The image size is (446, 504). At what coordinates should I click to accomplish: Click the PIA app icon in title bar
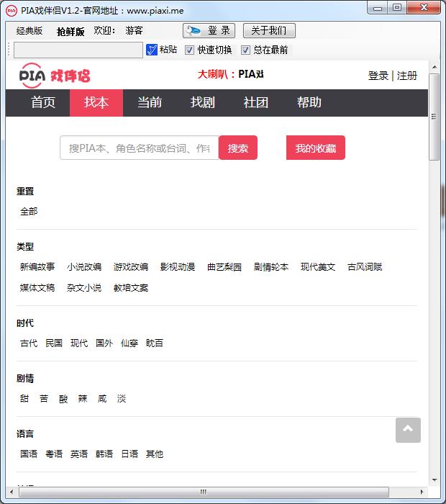(12, 11)
